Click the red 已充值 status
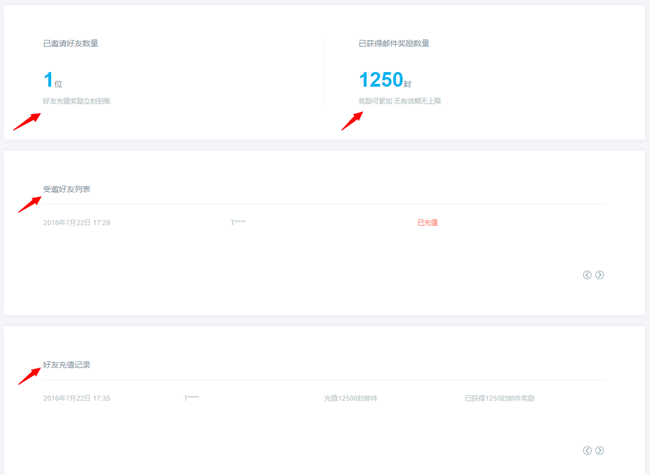Screen dimensions: 650x475 click(427, 223)
